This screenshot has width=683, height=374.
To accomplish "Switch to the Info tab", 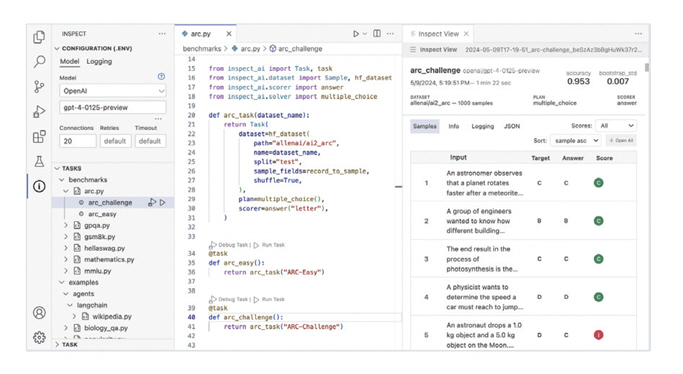I will [x=454, y=126].
